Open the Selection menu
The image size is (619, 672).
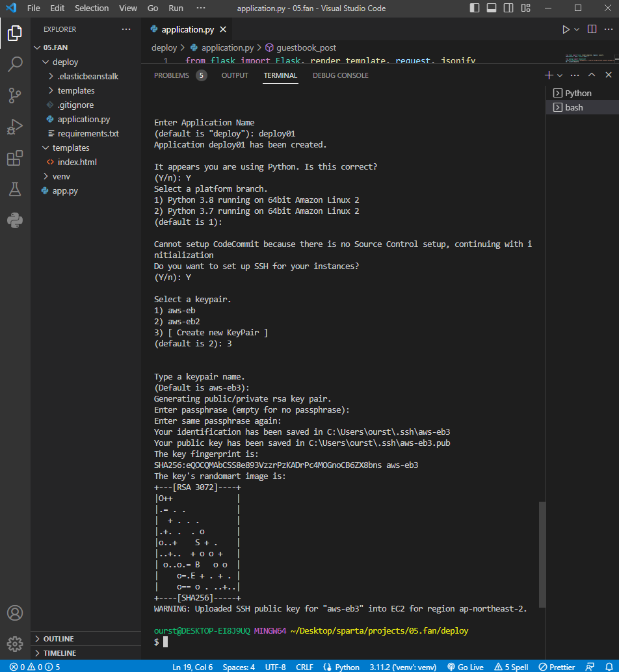click(x=91, y=8)
